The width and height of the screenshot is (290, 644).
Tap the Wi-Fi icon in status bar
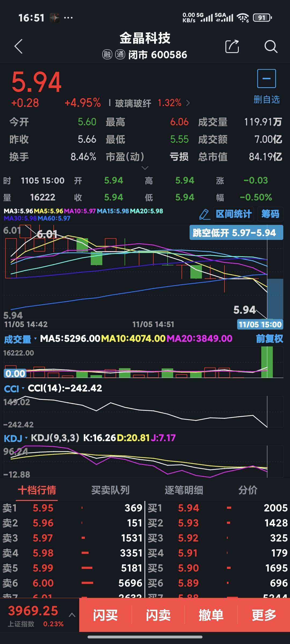(243, 18)
